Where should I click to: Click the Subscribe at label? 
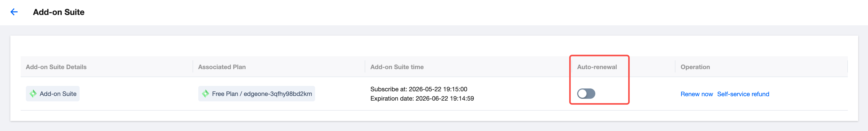tap(389, 89)
